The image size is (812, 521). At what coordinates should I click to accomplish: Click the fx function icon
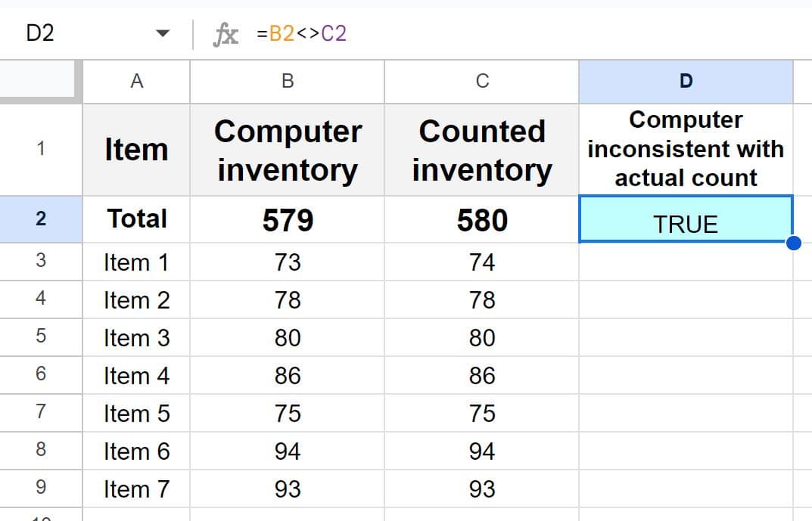225,34
